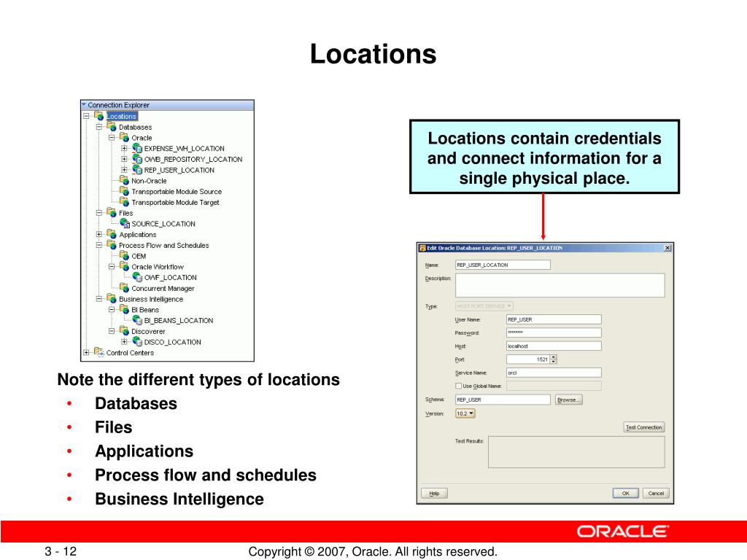Click the BI Beans folder icon
The width and height of the screenshot is (747, 560).
pyautogui.click(x=124, y=309)
